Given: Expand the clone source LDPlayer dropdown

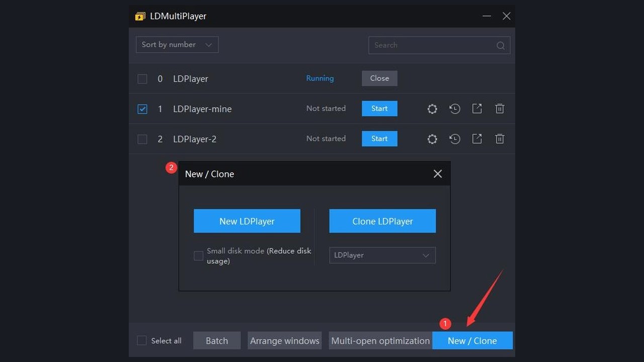Looking at the screenshot, I should pos(382,255).
